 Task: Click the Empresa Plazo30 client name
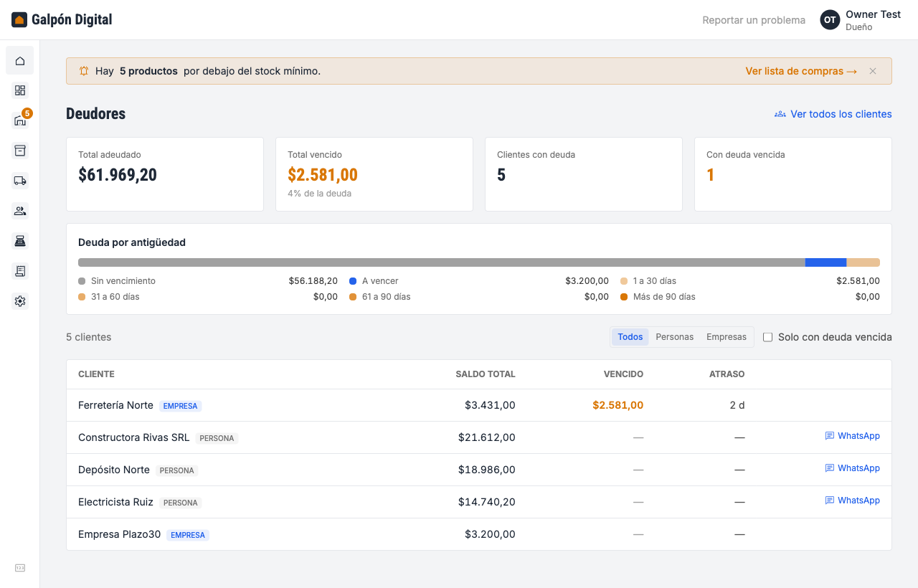[119, 534]
